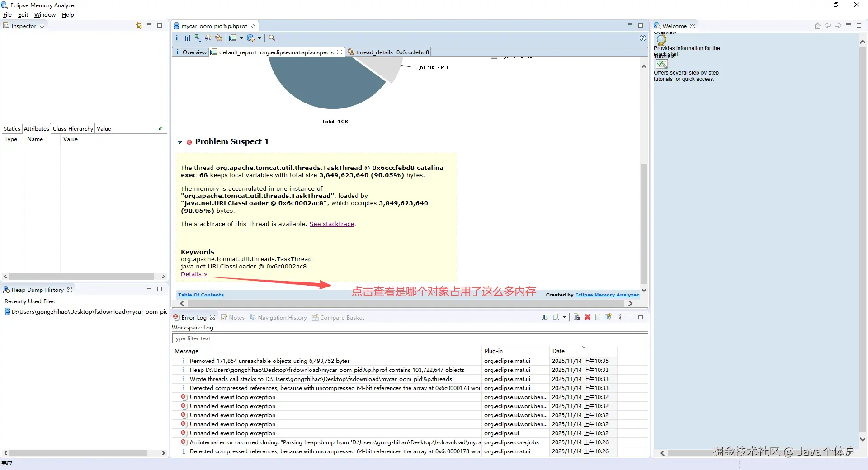Image resolution: width=868 pixels, height=470 pixels.
Task: Export the Error Log
Action: (x=545, y=317)
